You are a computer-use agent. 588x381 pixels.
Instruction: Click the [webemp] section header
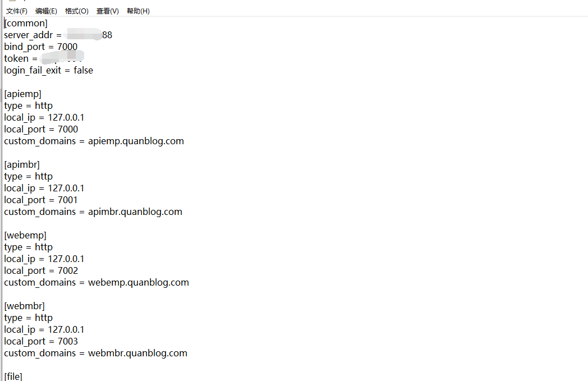pos(25,236)
